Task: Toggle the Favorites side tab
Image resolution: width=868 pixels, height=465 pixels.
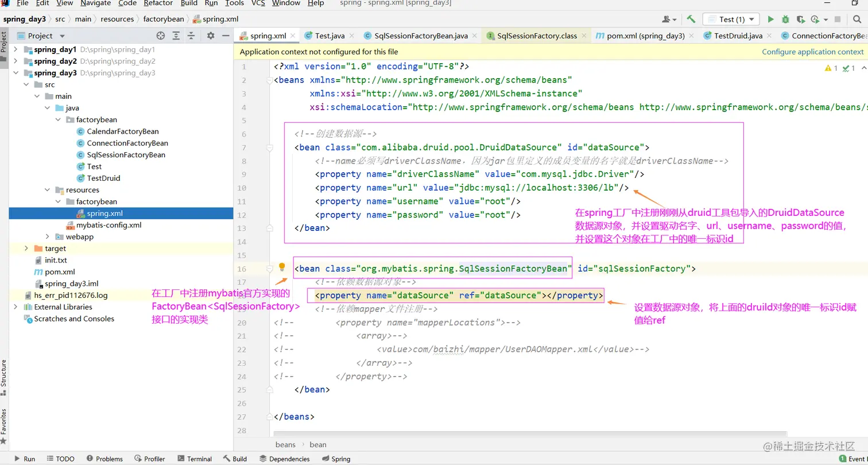Action: point(3,426)
